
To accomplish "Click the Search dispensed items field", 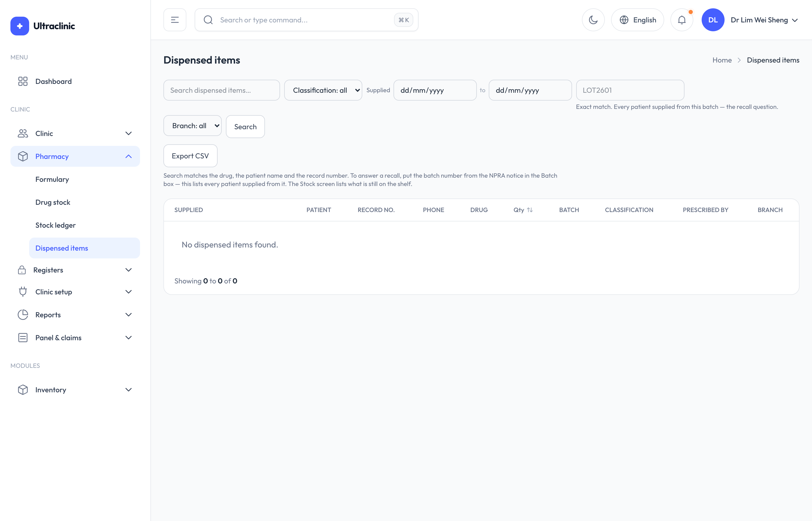I will coord(222,90).
